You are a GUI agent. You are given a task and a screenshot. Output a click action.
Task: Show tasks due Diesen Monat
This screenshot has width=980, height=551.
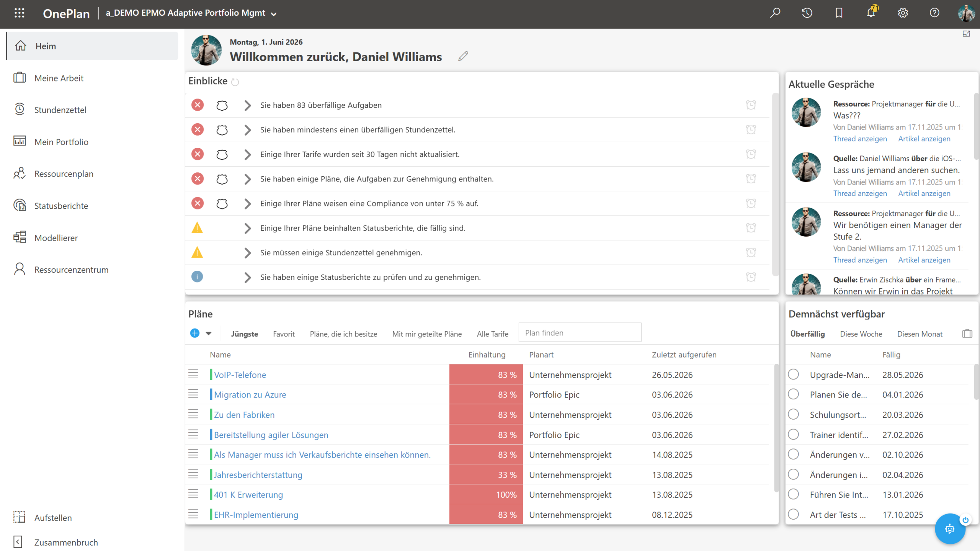[920, 334]
